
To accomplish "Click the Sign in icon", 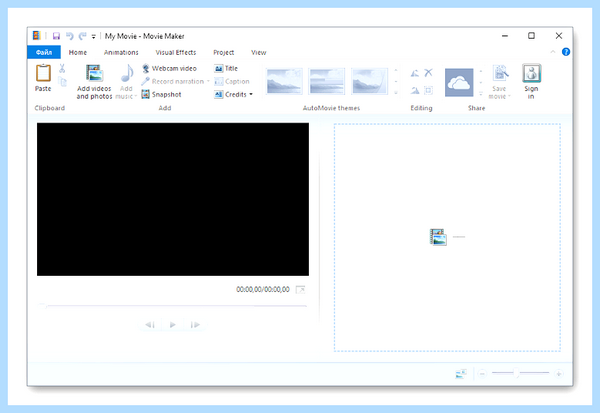I will pyautogui.click(x=532, y=73).
